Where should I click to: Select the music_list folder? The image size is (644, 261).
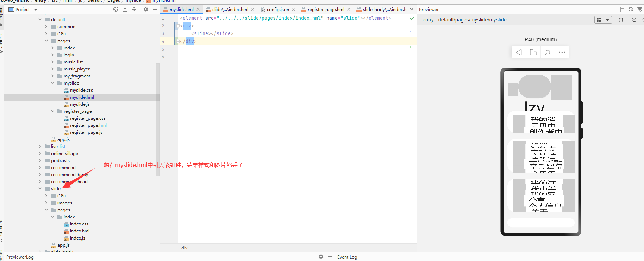[73, 62]
